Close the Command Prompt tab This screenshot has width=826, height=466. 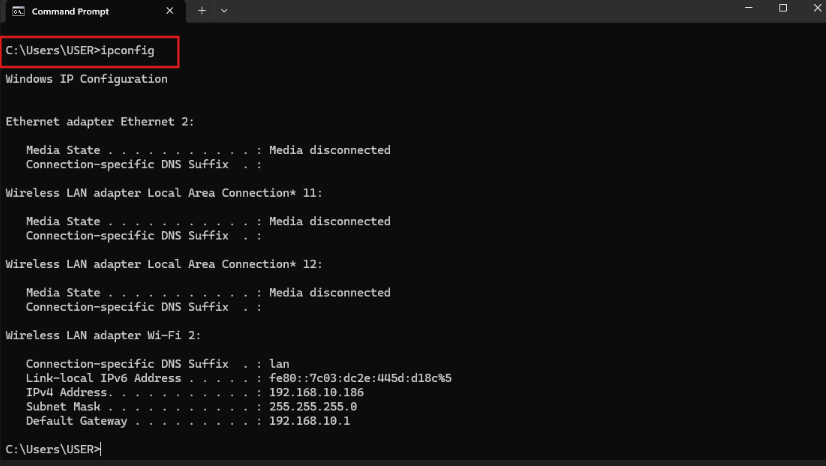[x=168, y=10]
